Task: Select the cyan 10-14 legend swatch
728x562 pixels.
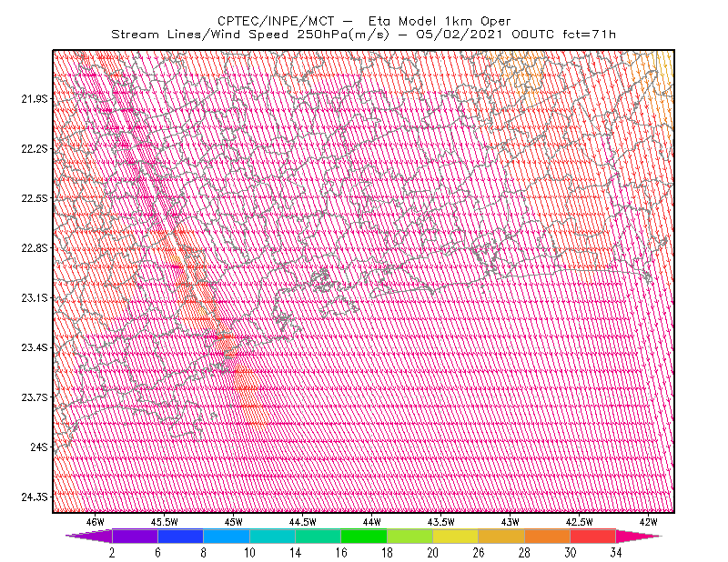Action: point(272,536)
